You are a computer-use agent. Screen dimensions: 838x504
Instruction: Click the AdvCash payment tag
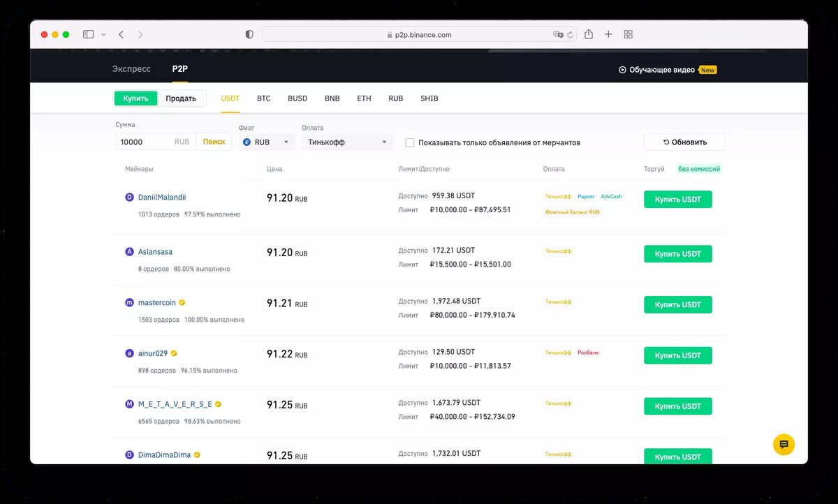[x=611, y=197]
